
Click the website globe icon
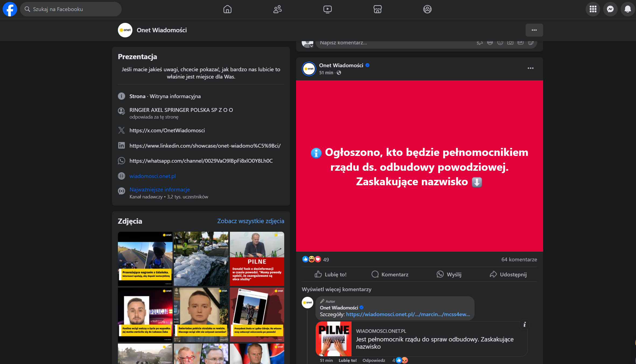(x=121, y=176)
